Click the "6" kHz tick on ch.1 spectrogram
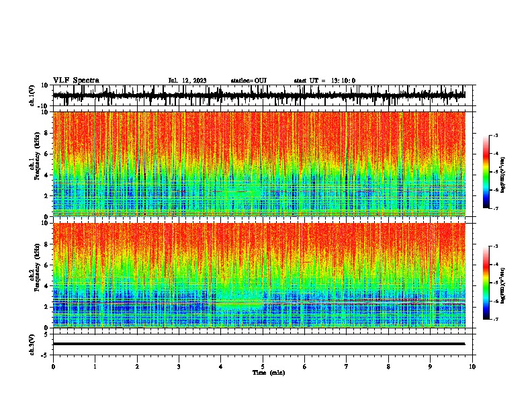The image size is (532, 411). coord(46,154)
